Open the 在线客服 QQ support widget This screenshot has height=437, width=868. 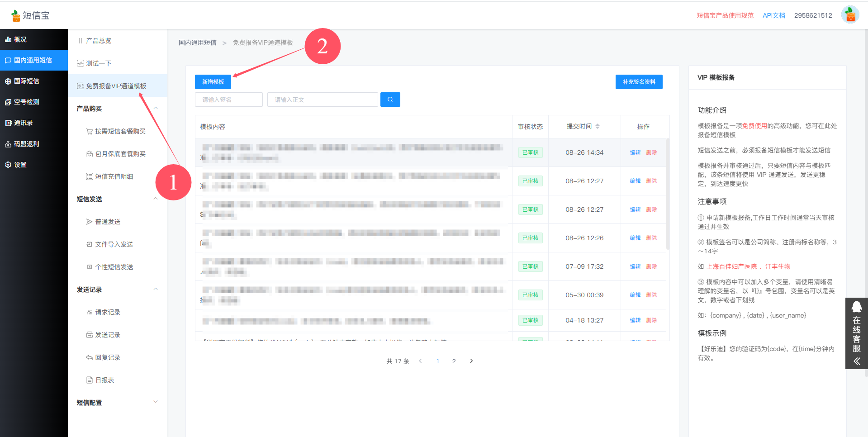pos(856,333)
